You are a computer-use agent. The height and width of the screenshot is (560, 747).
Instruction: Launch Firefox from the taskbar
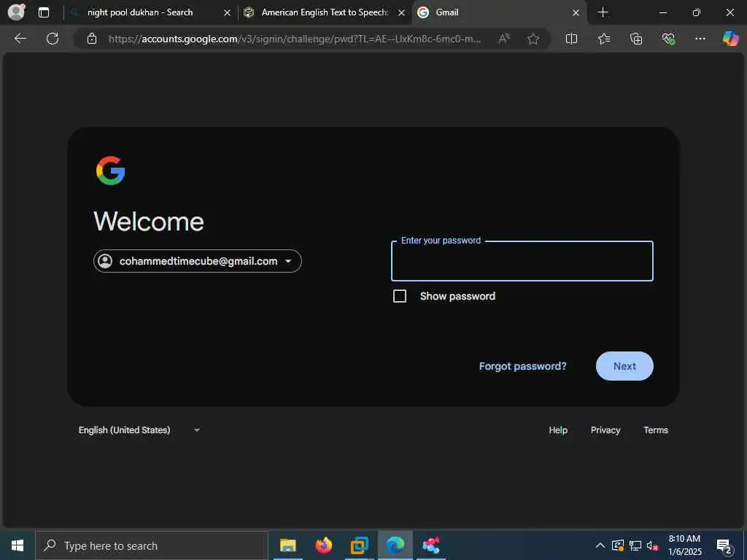click(323, 545)
